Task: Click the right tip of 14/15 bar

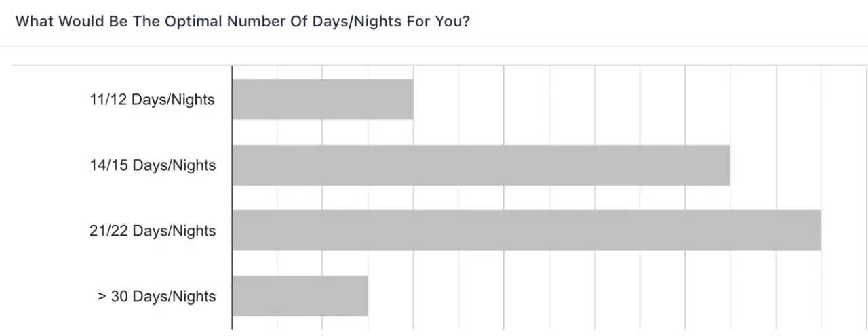Action: tap(728, 165)
